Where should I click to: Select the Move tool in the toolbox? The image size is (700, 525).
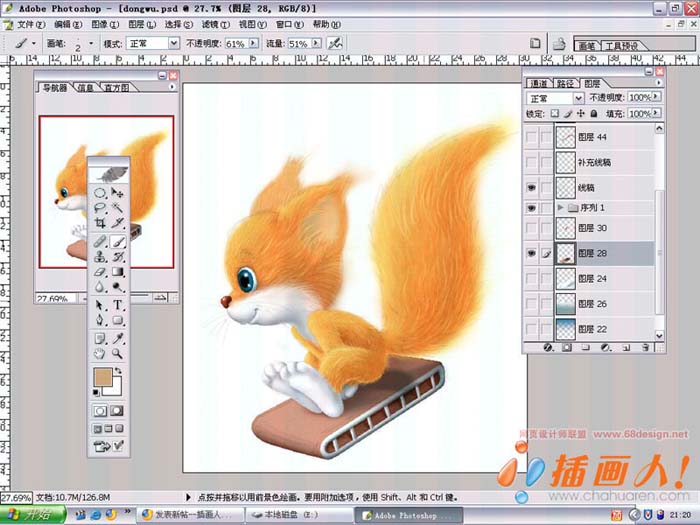[117, 193]
